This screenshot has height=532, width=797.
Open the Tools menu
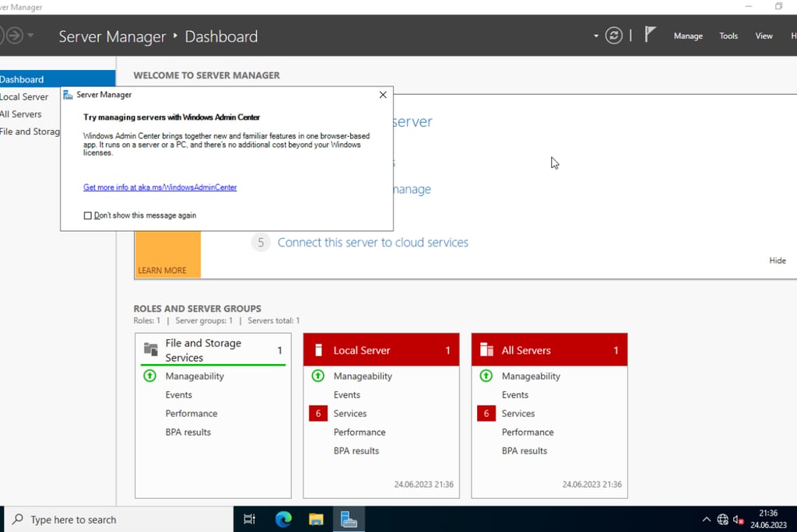[x=728, y=36]
